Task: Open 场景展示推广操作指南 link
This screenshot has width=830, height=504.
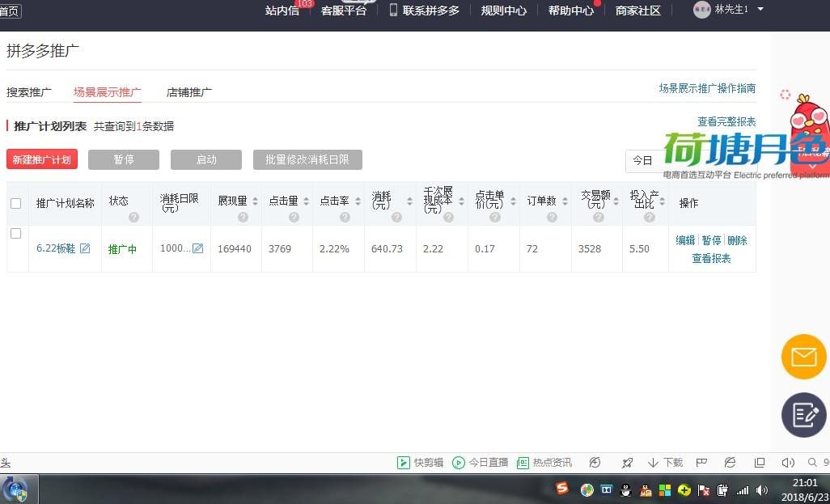Action: pos(707,88)
